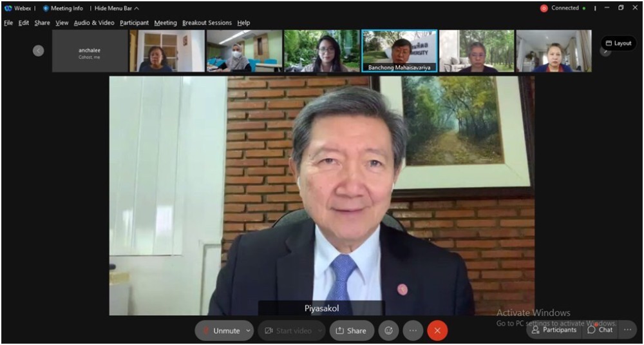Expand video options arrow beside Start video
Screen dimensions: 644x345
pyautogui.click(x=320, y=331)
